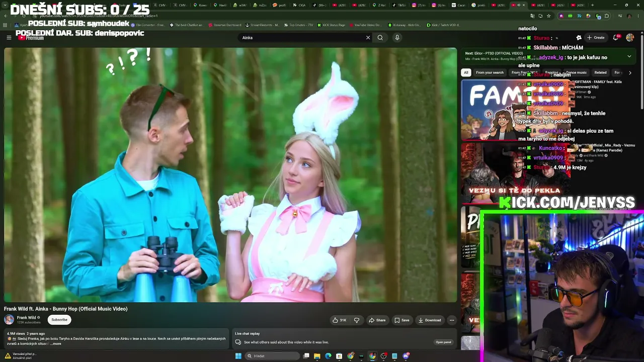The width and height of the screenshot is (644, 362).
Task: Click the taskbar Hledat search box
Action: [272, 356]
